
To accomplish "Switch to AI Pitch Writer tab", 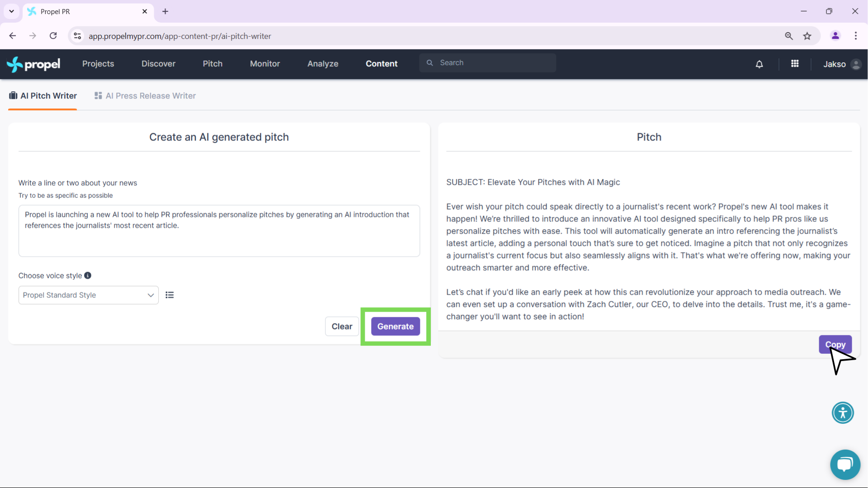I will 43,96.
